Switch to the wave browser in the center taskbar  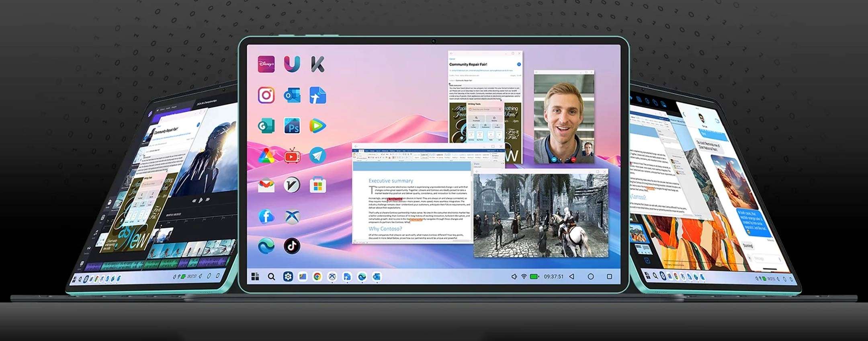point(362,277)
